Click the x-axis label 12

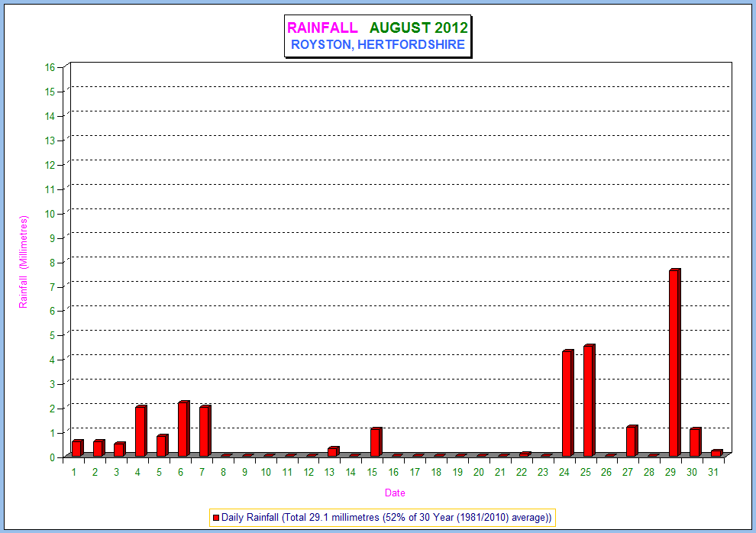click(x=309, y=473)
